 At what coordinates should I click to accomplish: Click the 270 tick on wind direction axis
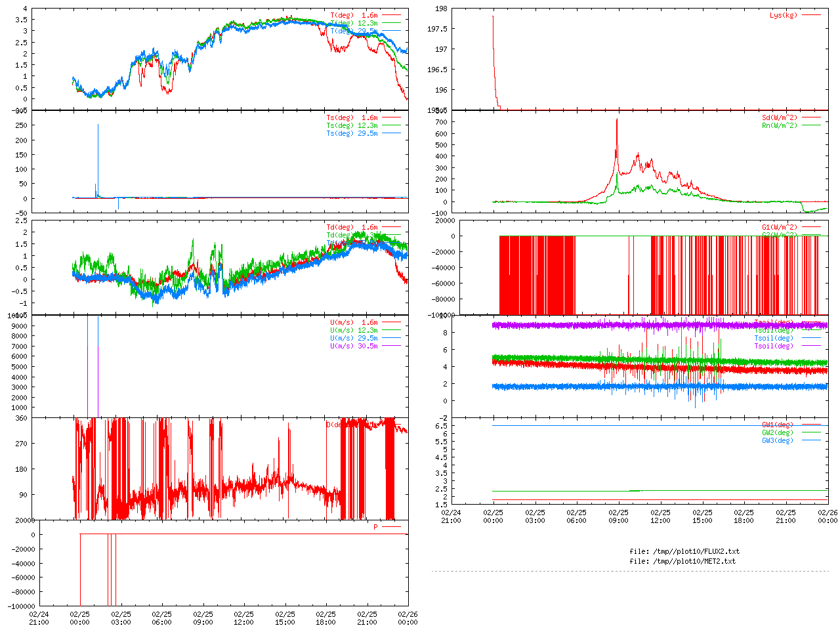click(x=22, y=444)
